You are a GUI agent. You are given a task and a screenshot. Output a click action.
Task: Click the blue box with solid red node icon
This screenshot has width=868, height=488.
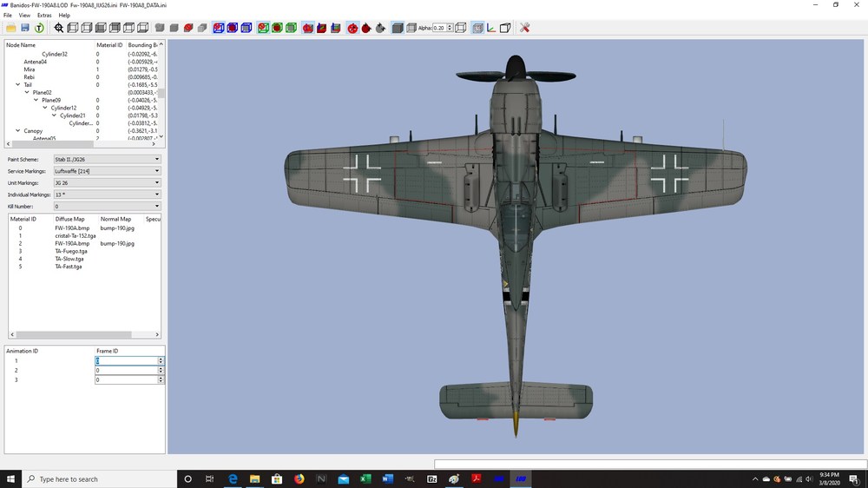pyautogui.click(x=233, y=28)
